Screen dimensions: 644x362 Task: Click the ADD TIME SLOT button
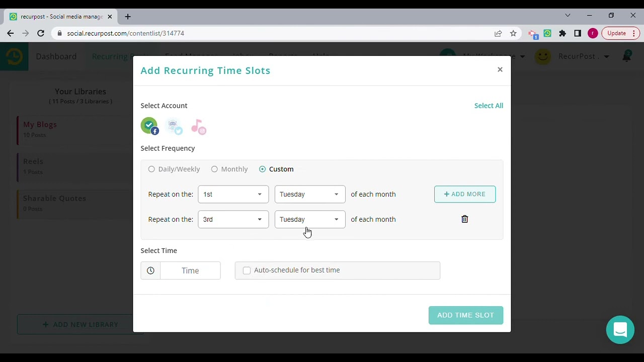[x=466, y=315]
